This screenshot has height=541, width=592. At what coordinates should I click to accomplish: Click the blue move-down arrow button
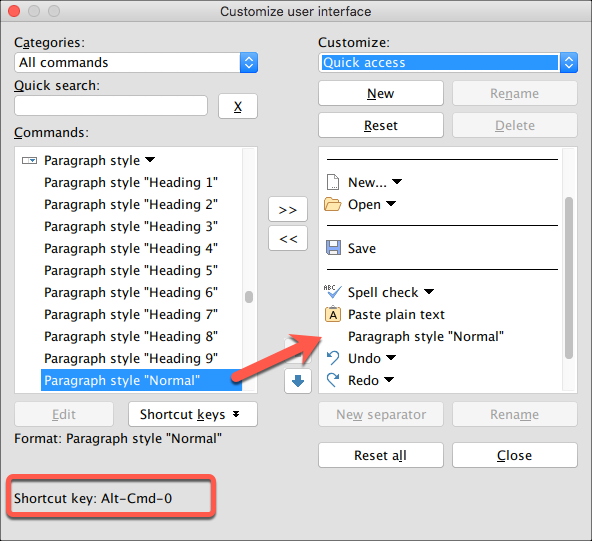coord(298,381)
